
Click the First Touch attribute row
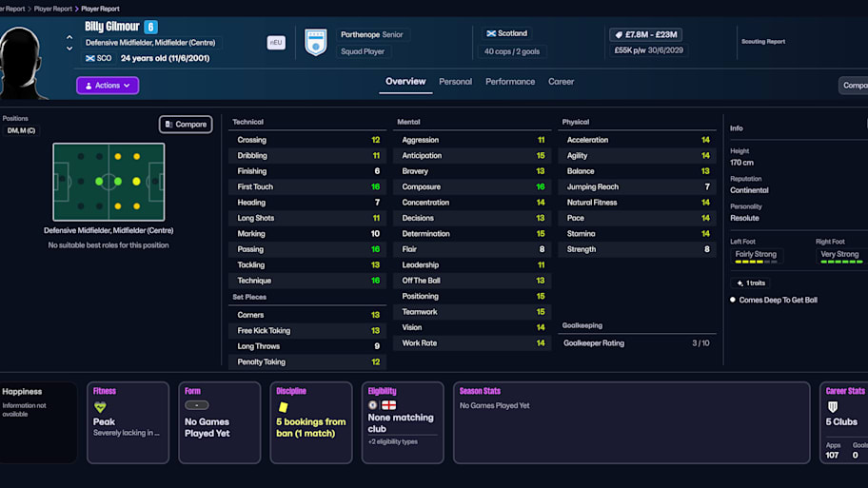click(x=307, y=187)
